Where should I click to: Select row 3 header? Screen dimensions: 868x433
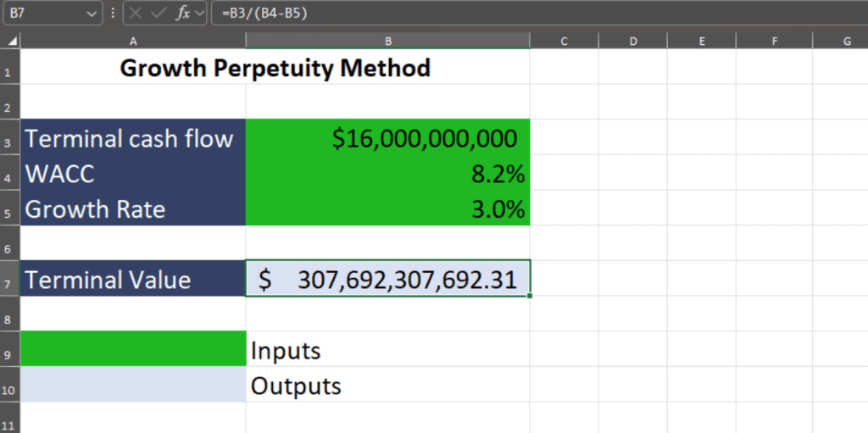tap(9, 139)
